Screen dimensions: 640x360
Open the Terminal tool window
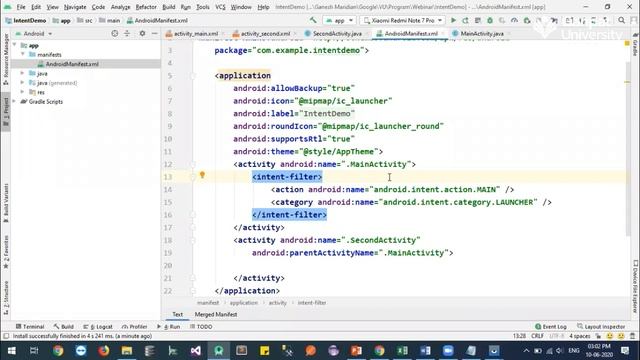(x=29, y=327)
